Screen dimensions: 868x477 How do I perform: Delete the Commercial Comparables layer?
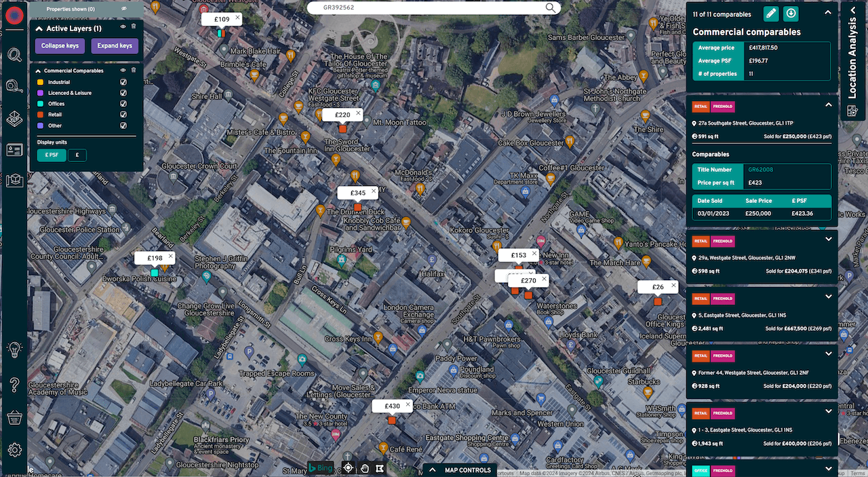tap(134, 70)
